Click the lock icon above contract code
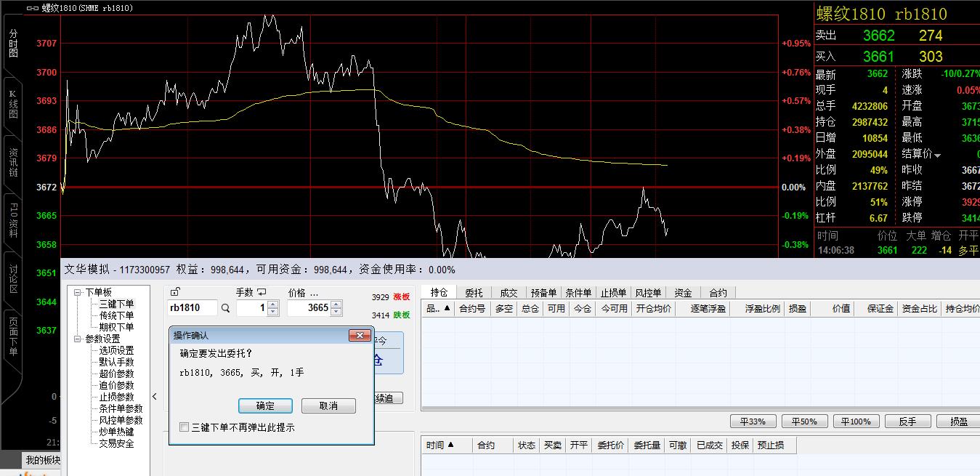980x476 pixels. tap(174, 292)
